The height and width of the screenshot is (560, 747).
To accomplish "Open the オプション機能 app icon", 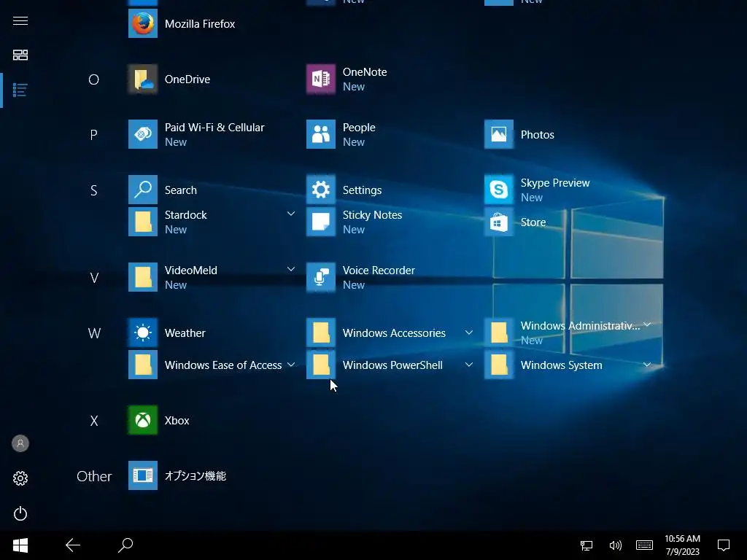I will 143,475.
